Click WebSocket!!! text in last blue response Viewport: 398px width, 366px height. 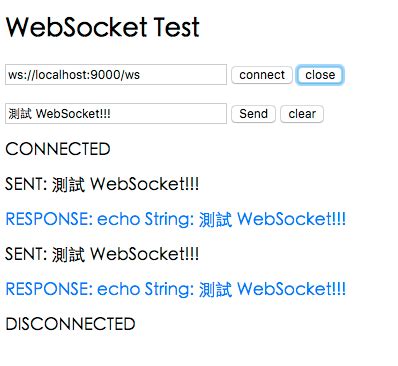[x=292, y=289]
